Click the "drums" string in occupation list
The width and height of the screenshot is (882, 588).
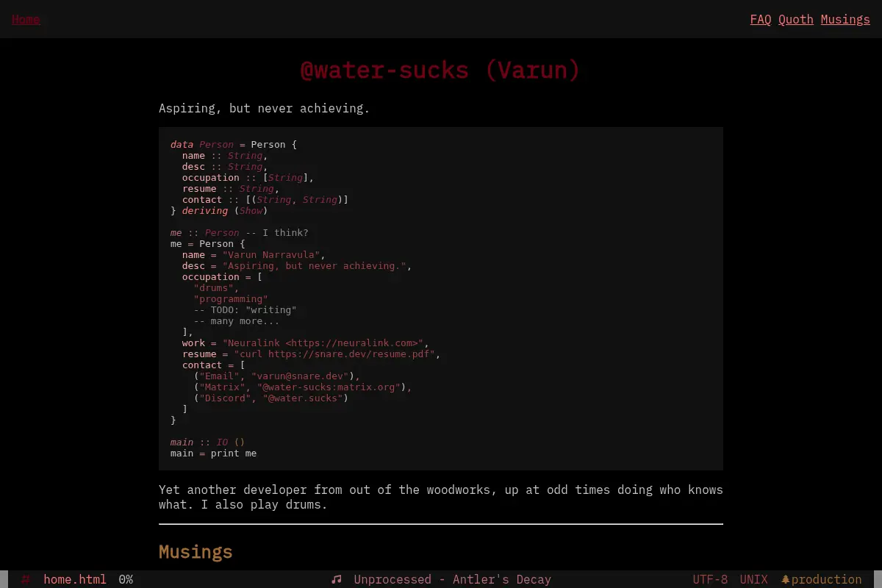tap(214, 288)
